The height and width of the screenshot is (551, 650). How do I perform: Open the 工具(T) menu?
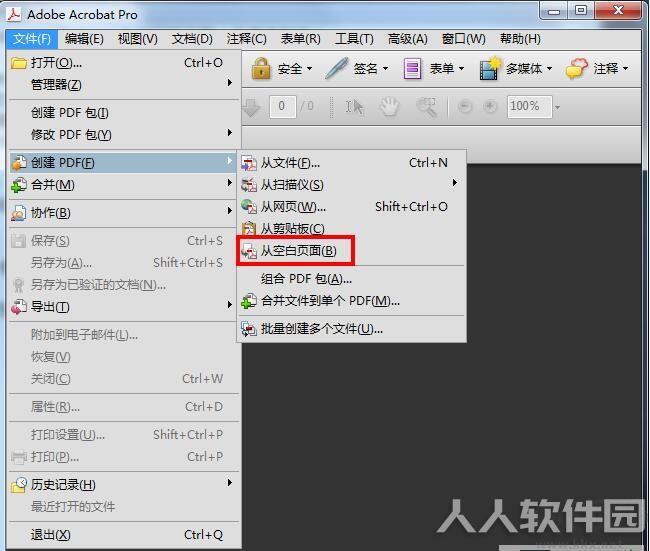point(354,39)
